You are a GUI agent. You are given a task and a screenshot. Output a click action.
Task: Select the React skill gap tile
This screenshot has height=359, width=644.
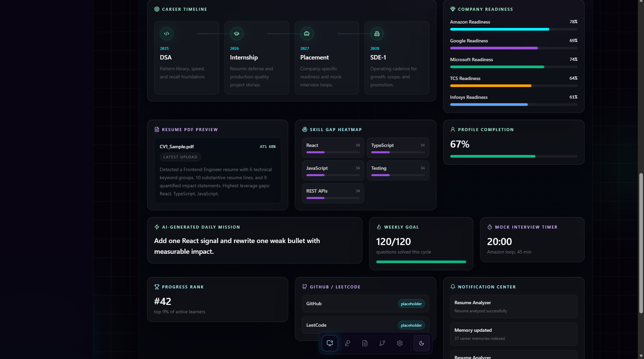(x=333, y=148)
